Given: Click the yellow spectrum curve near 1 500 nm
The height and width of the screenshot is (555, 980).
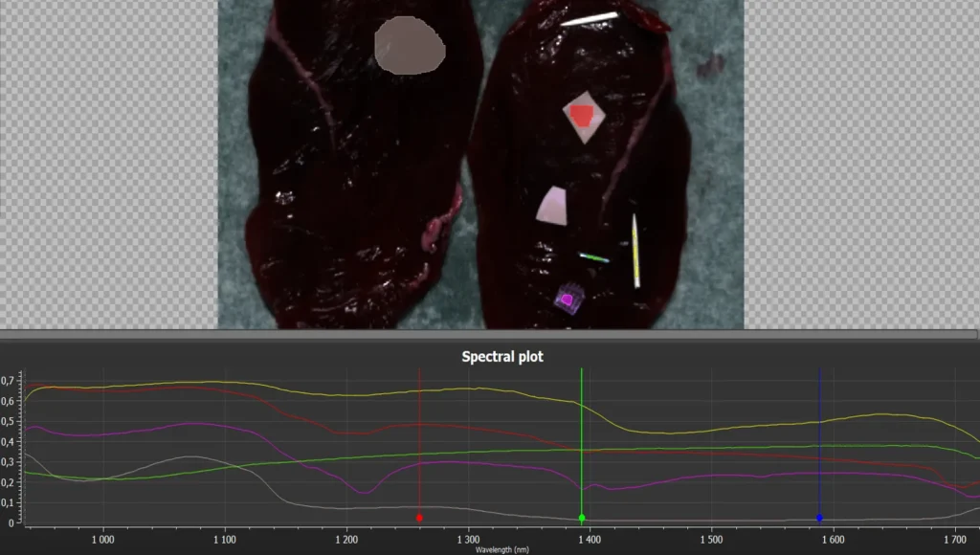Looking at the screenshot, I should (x=711, y=430).
